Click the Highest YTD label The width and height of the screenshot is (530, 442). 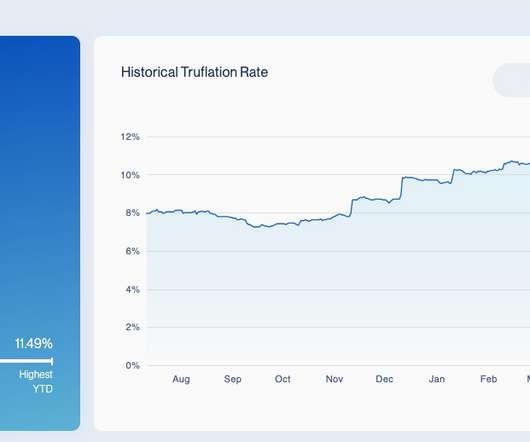click(36, 382)
